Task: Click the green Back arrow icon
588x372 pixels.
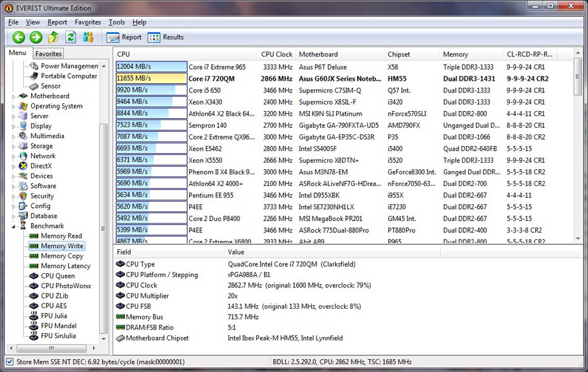Action: tap(19, 37)
